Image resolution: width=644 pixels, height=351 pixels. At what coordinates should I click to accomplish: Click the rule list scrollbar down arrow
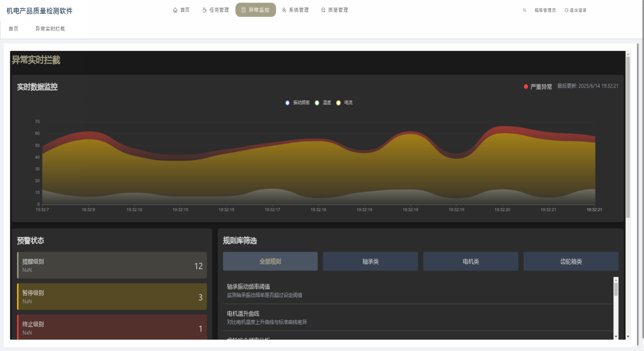click(616, 336)
